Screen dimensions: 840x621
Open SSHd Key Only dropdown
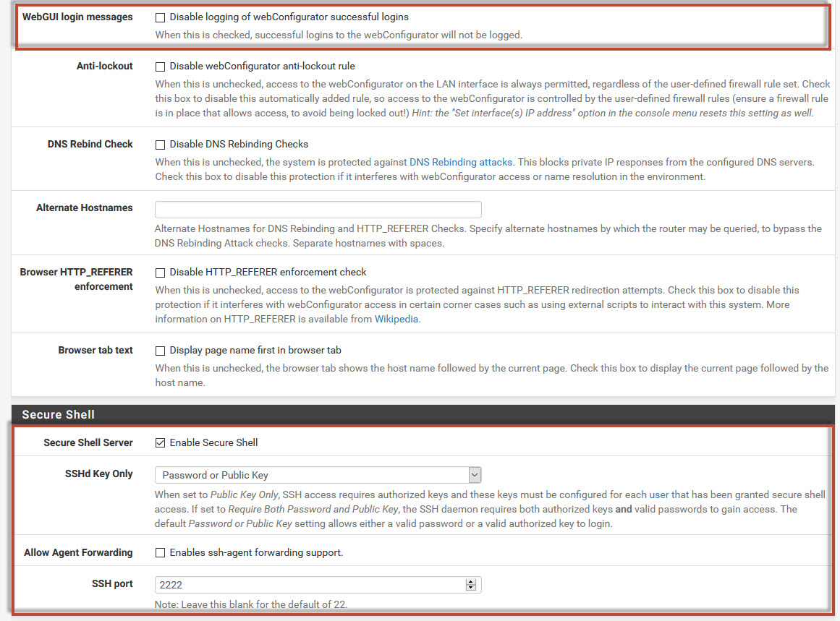point(318,476)
